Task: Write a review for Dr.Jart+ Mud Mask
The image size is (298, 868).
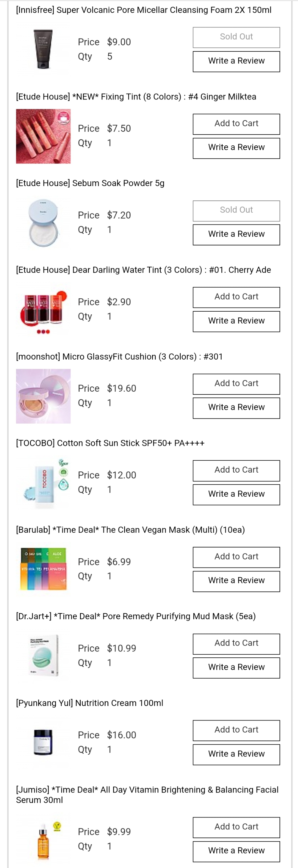Action: coord(236,667)
